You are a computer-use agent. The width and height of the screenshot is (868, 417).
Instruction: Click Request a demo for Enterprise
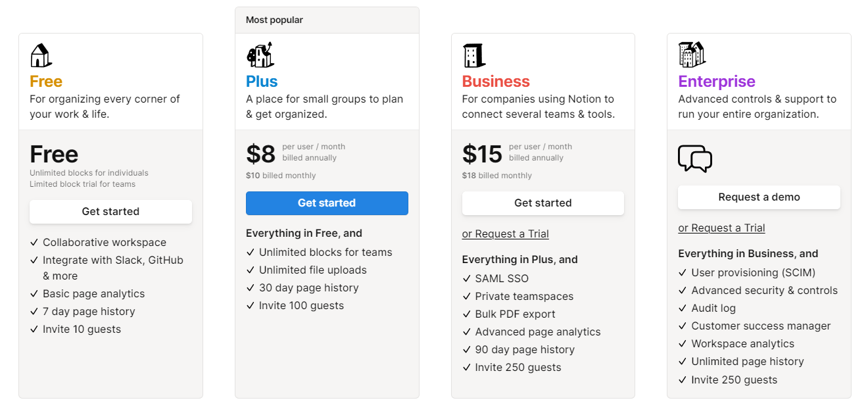[759, 197]
